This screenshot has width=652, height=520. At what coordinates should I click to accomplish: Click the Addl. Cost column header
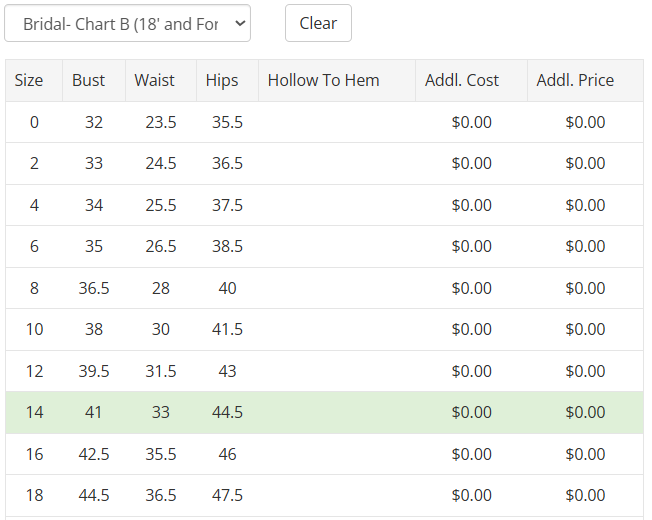pyautogui.click(x=461, y=80)
